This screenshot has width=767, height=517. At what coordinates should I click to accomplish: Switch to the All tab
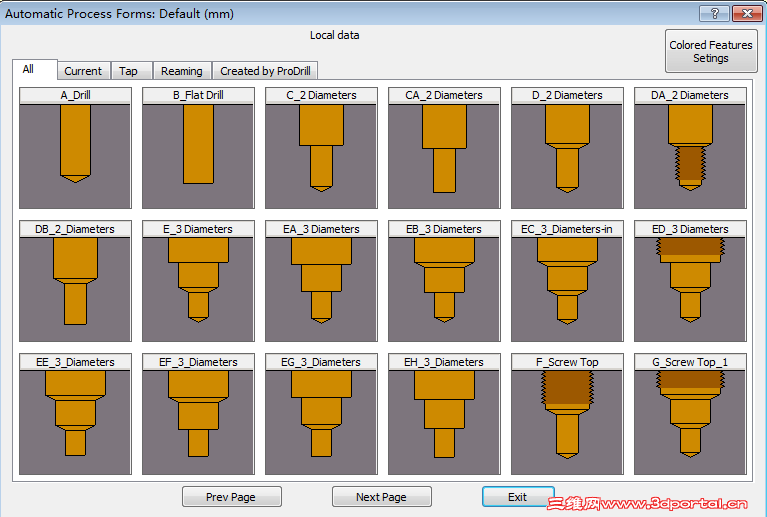pos(34,69)
